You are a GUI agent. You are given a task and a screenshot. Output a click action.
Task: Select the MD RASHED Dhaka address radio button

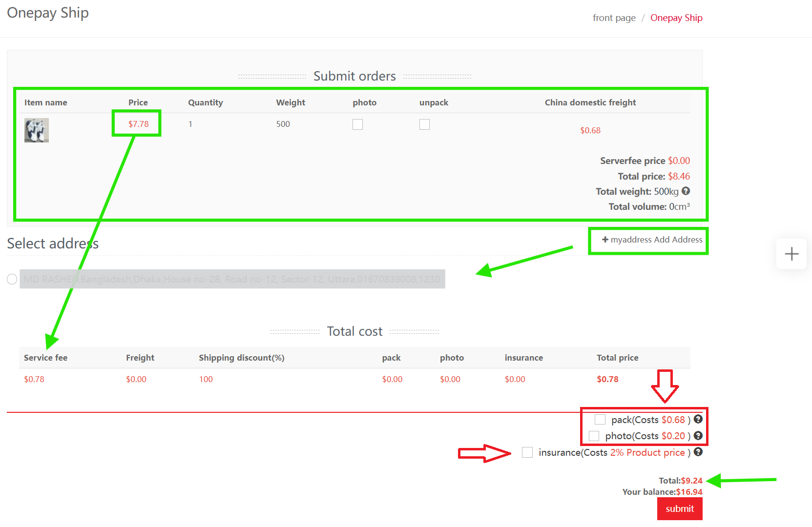12,279
